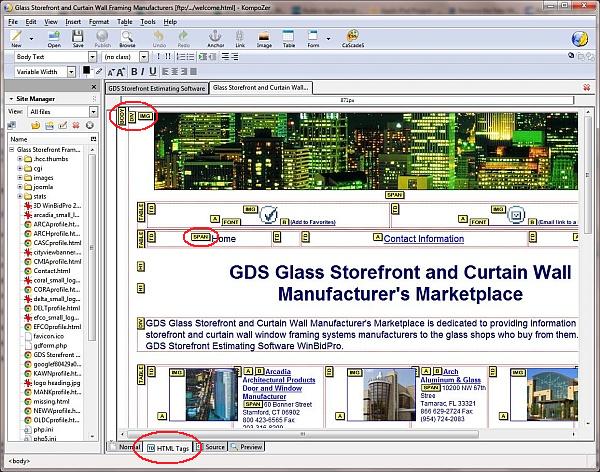Click the black text color swatch

(86, 70)
